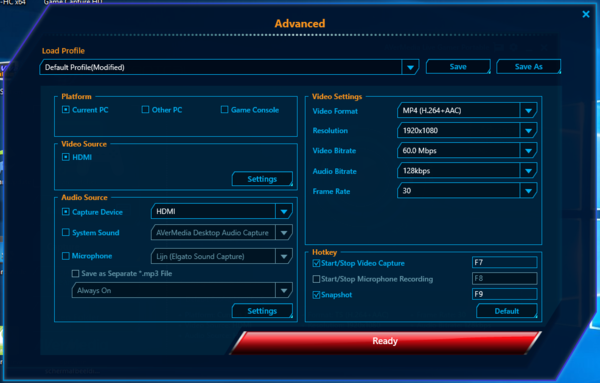Open Video Source Settings button
The width and height of the screenshot is (600, 383).
262,179
